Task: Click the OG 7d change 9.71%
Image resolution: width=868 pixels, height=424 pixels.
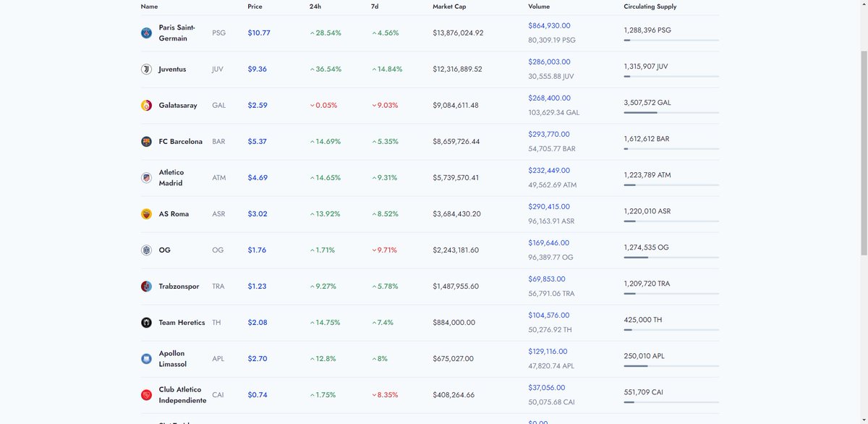Action: pos(384,250)
